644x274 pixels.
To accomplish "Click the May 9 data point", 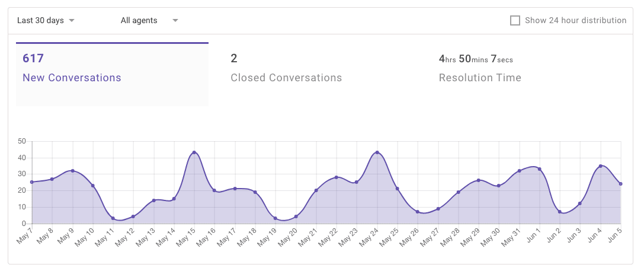I will tap(72, 171).
